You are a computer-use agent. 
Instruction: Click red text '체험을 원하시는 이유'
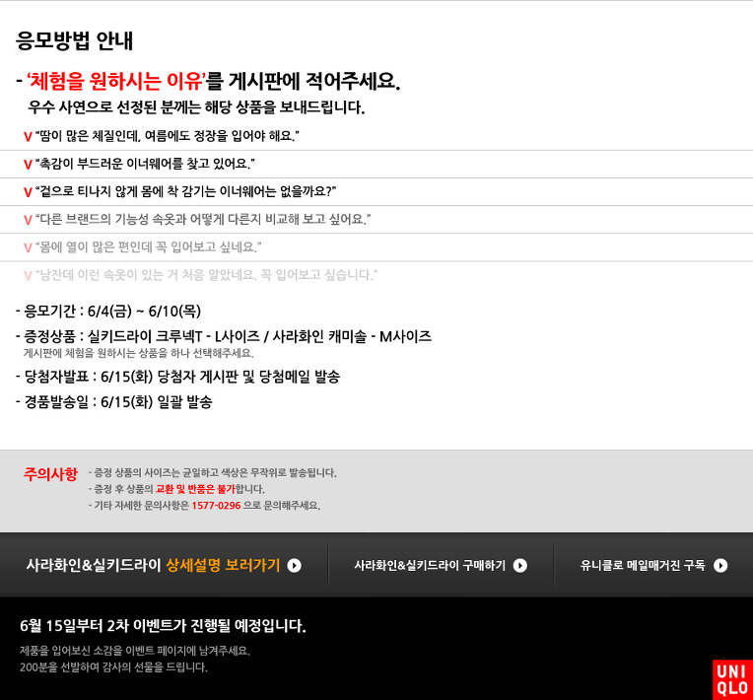tap(116, 81)
